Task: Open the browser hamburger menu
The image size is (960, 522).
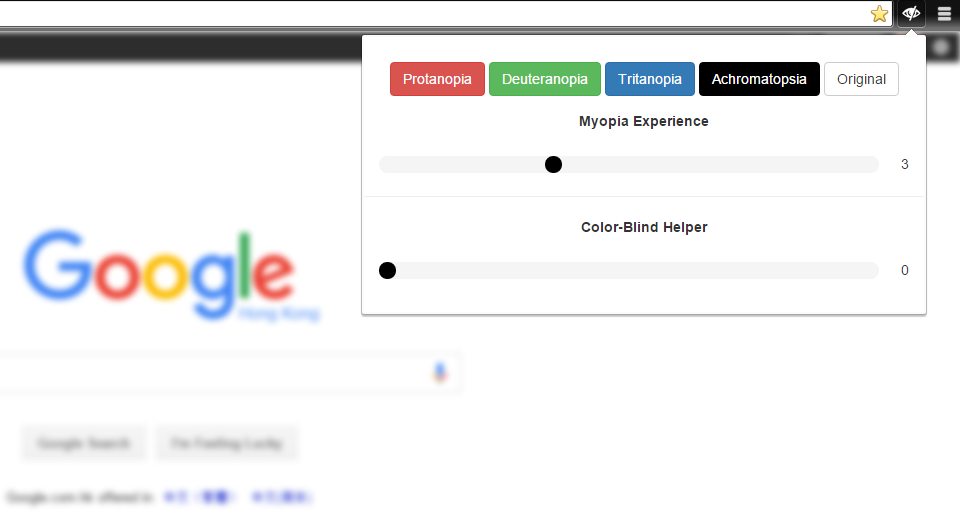Action: tap(944, 13)
